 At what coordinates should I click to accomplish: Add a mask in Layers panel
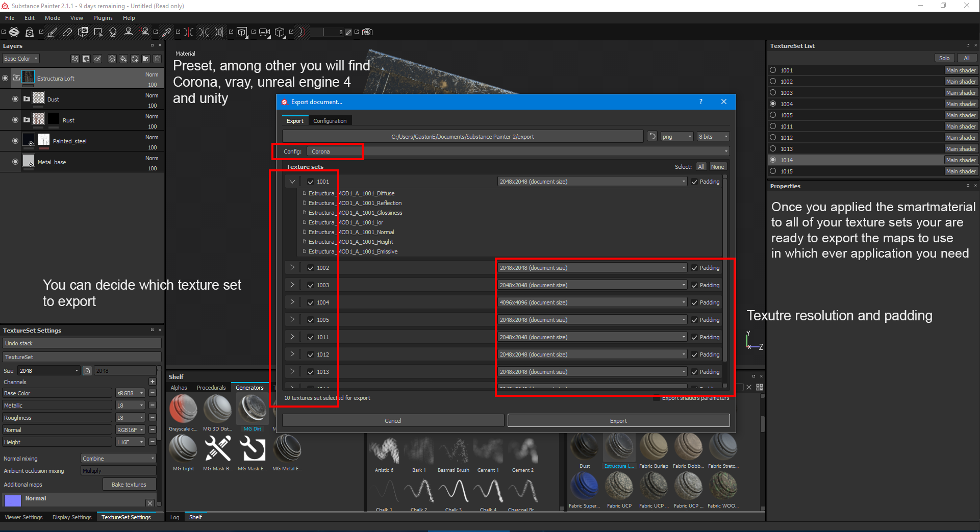tap(86, 59)
